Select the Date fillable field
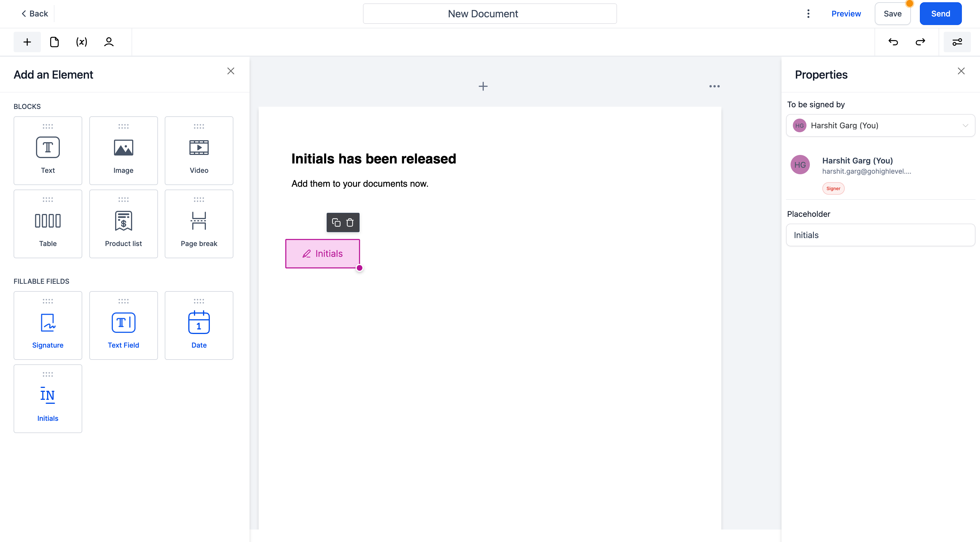 click(199, 325)
